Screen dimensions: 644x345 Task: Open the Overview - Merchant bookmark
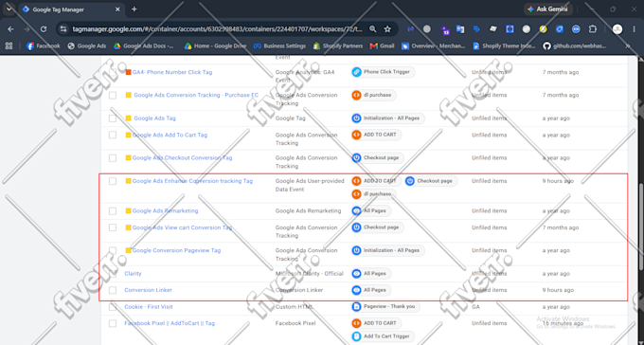(x=434, y=46)
